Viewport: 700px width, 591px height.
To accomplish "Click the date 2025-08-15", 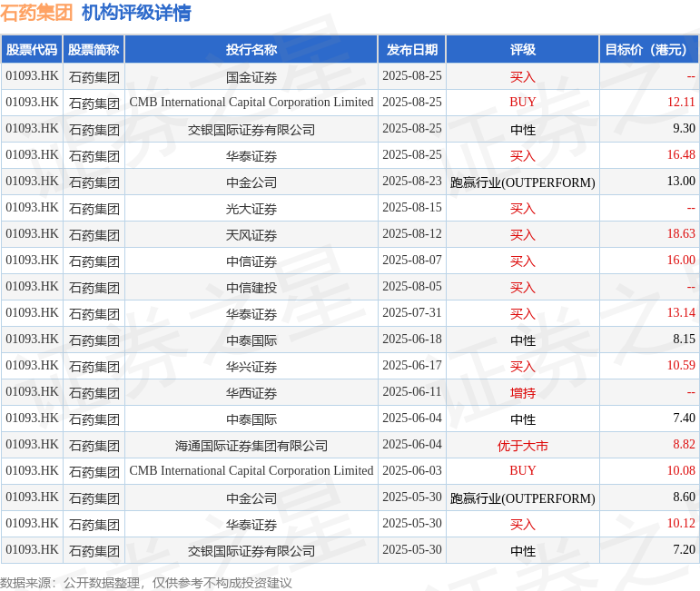I will click(x=412, y=208).
